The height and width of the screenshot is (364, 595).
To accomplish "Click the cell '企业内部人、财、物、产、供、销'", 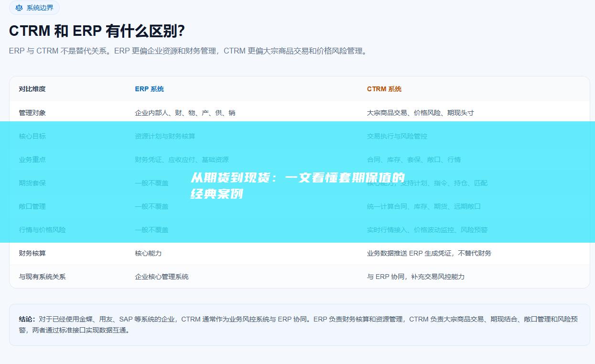I will [x=185, y=113].
